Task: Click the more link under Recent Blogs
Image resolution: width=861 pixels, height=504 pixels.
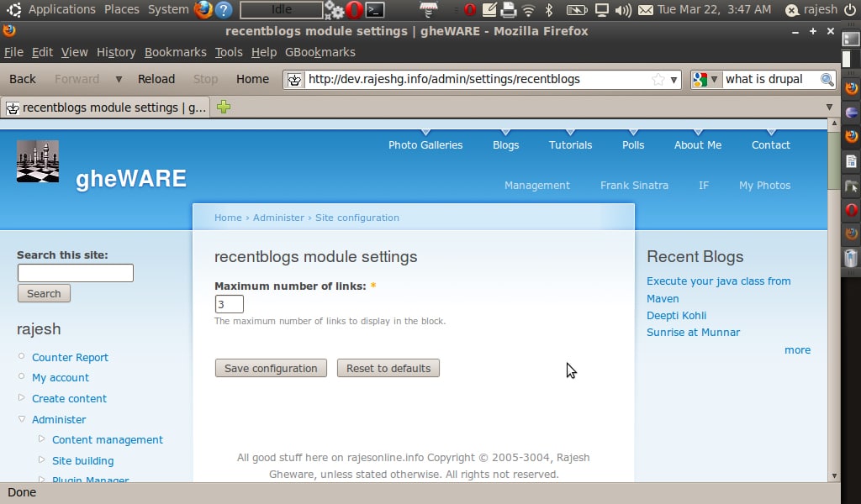Action: tap(797, 350)
